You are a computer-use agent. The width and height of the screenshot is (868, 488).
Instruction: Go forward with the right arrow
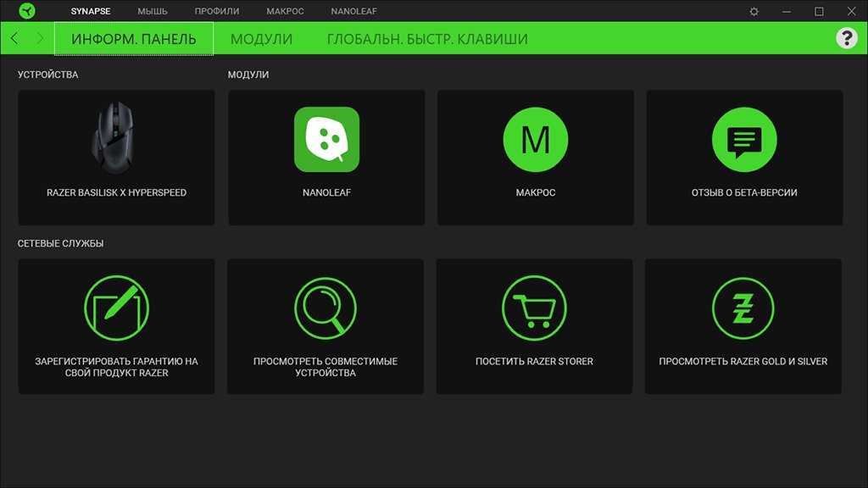39,39
